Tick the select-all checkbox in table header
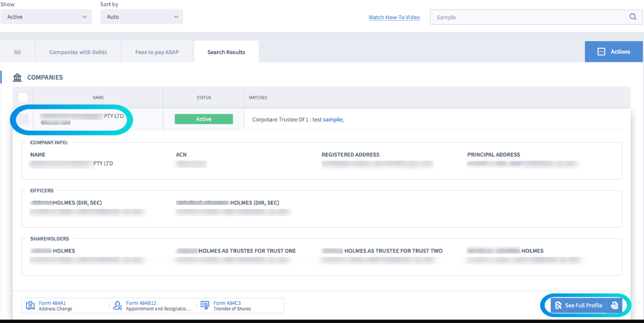644x323 pixels. (23, 97)
